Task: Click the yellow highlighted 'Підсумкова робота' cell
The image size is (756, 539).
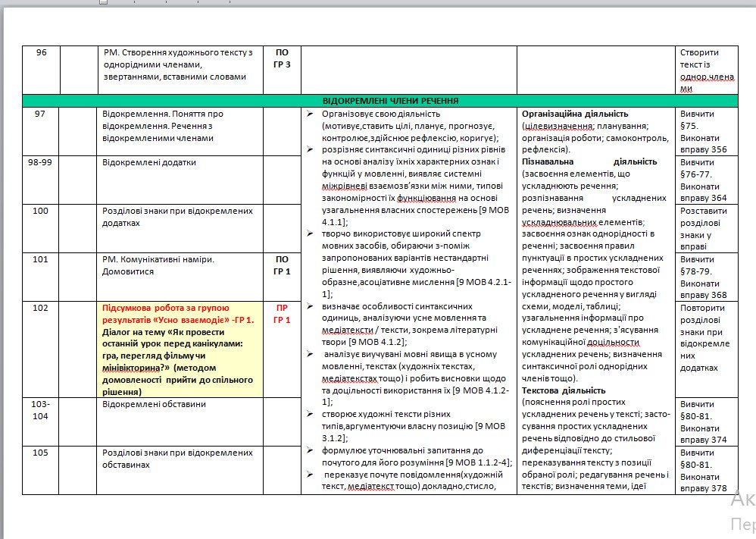Action: coord(181,350)
